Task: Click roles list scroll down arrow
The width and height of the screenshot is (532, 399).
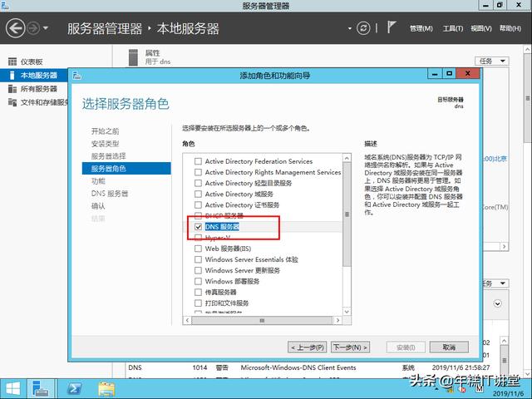Action: coord(347,312)
